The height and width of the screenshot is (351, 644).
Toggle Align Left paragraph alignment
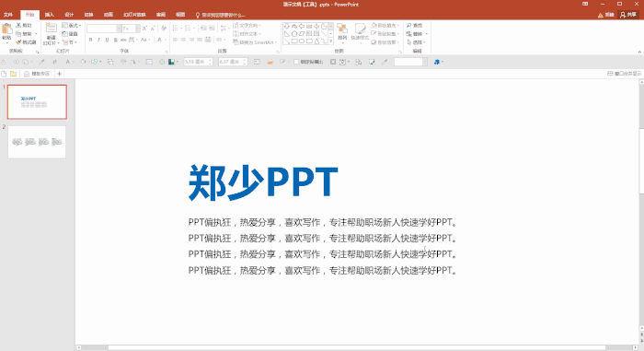(x=176, y=40)
